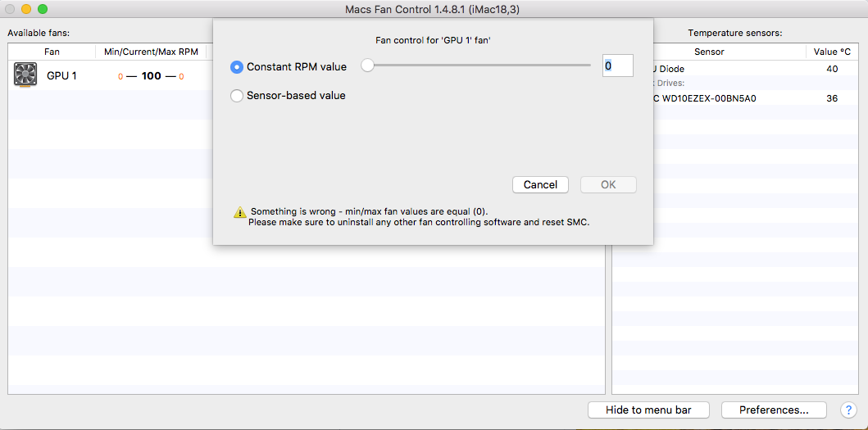Select the WD10EZEX-00BN5A0 drive sensor row
This screenshot has width=868, height=430.
pos(756,98)
